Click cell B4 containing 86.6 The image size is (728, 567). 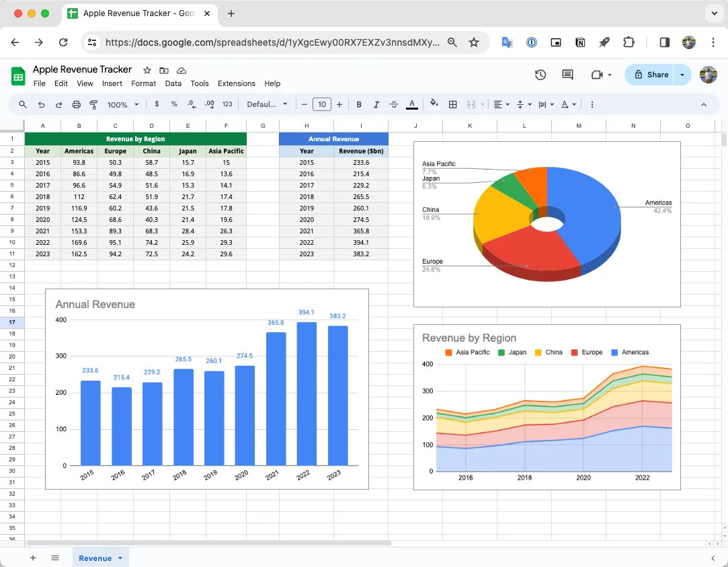[79, 174]
